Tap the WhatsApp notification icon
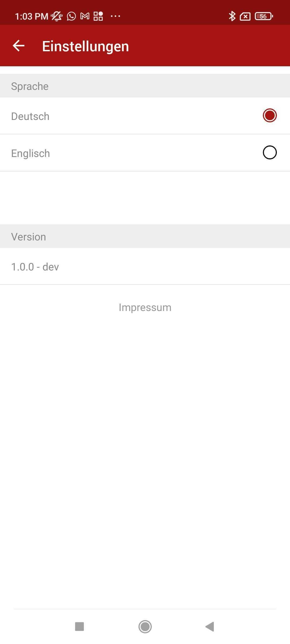Image resolution: width=290 pixels, height=644 pixels. click(71, 16)
